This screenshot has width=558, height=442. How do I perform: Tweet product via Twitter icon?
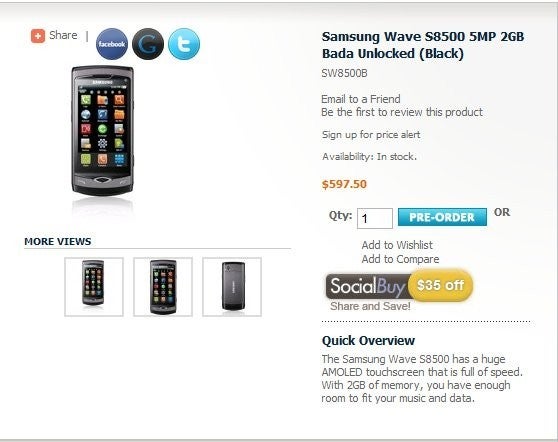(184, 44)
